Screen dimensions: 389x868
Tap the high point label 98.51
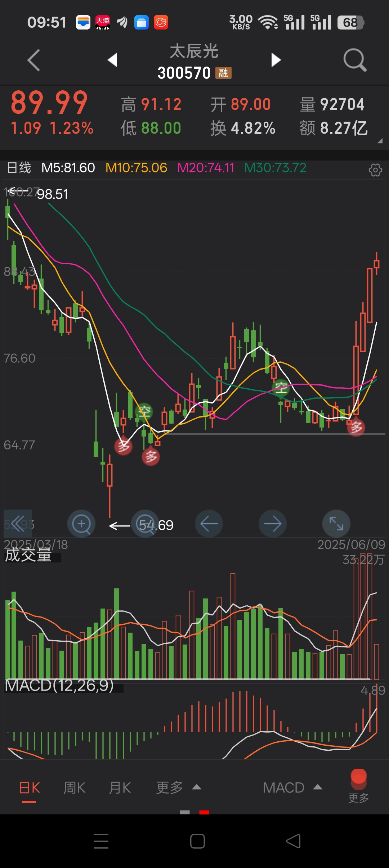(x=53, y=194)
